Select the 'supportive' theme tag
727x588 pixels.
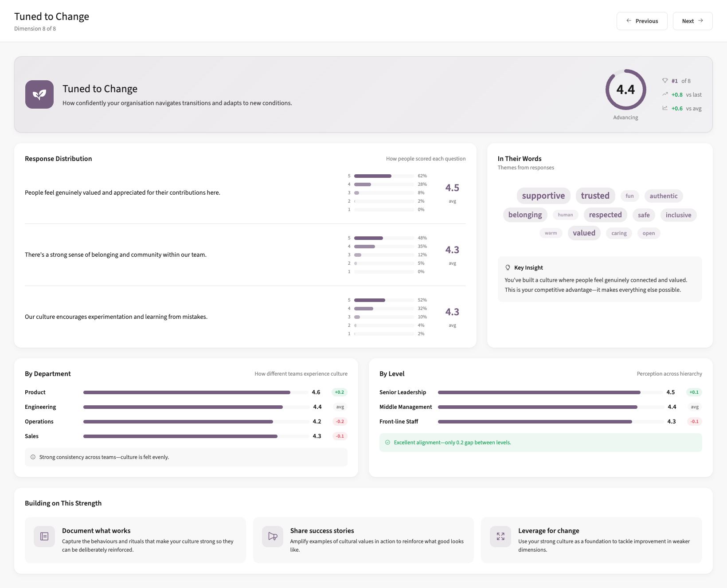click(x=543, y=196)
